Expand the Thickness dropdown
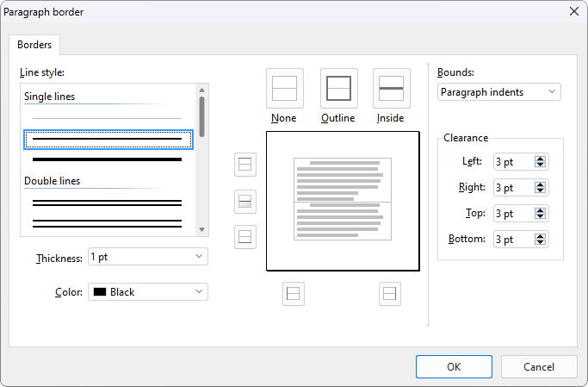Screen dimensions: 588x387 coord(147,257)
